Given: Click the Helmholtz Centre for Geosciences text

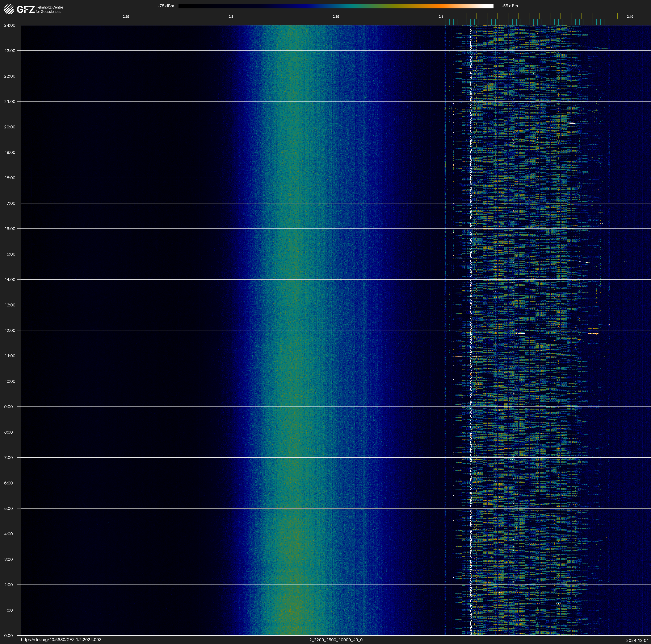Looking at the screenshot, I should 49,9.
